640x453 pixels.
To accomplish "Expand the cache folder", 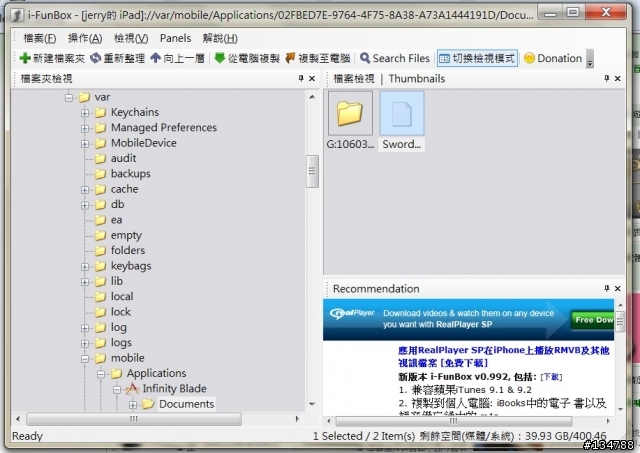I will pyautogui.click(x=84, y=190).
